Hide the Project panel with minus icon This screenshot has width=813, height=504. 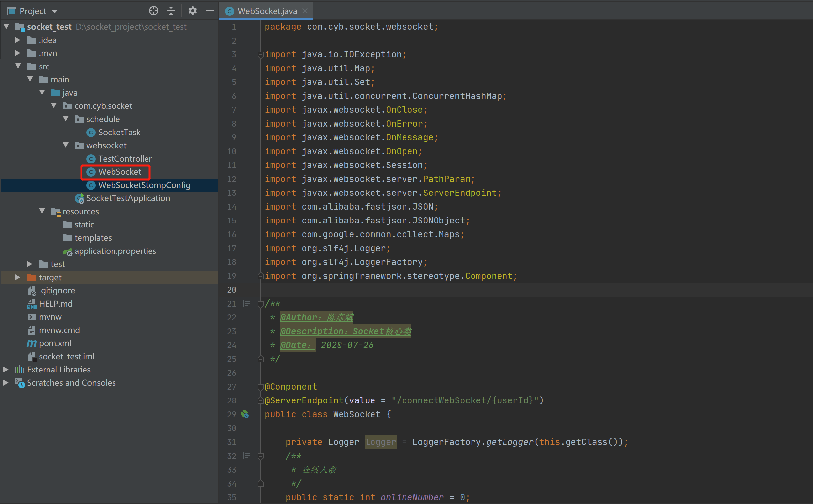(x=210, y=11)
